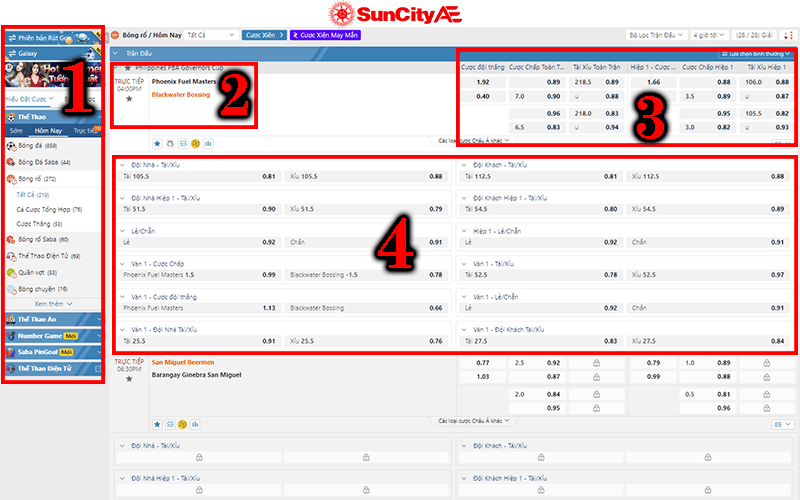Image resolution: width=800 pixels, height=500 pixels.
Task: Collapse the Hiệp 1 - Lẻ/Chẵn section
Action: 464,231
